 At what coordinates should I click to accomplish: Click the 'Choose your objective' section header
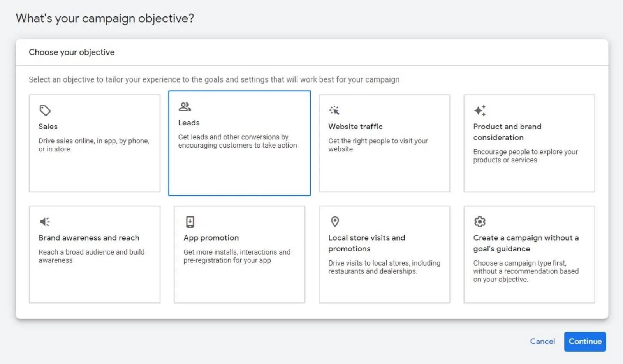pos(72,52)
